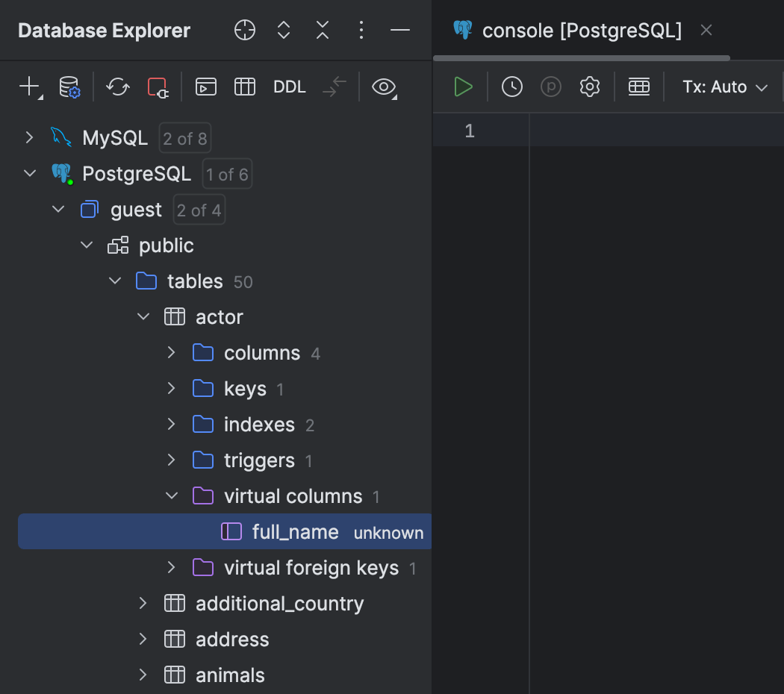Screen dimensions: 784x694
Task: Execute the console query with green run icon
Action: pyautogui.click(x=463, y=87)
